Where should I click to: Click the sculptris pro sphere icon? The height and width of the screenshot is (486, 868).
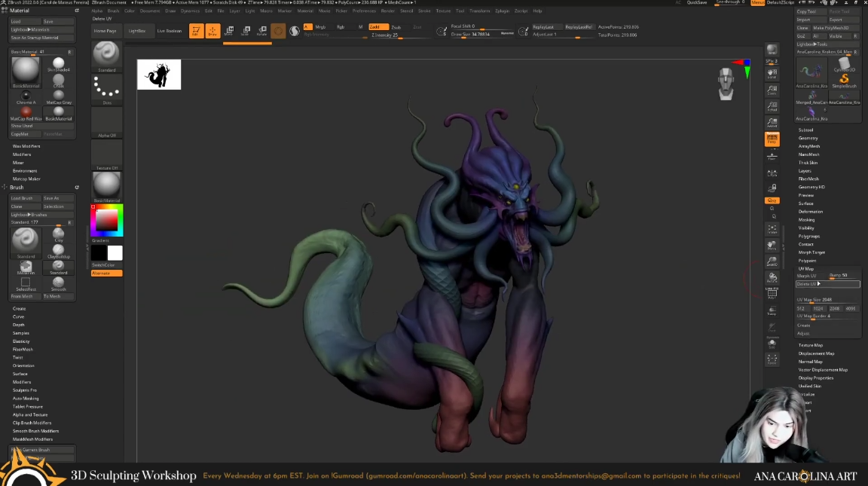(295, 31)
